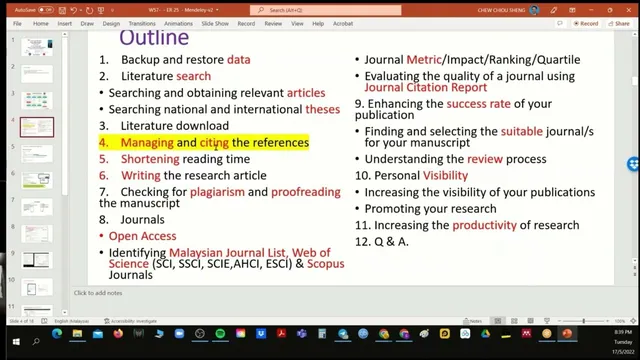The width and height of the screenshot is (640, 360).
Task: Start Slide Show from status bar icon
Action: (x=547, y=321)
